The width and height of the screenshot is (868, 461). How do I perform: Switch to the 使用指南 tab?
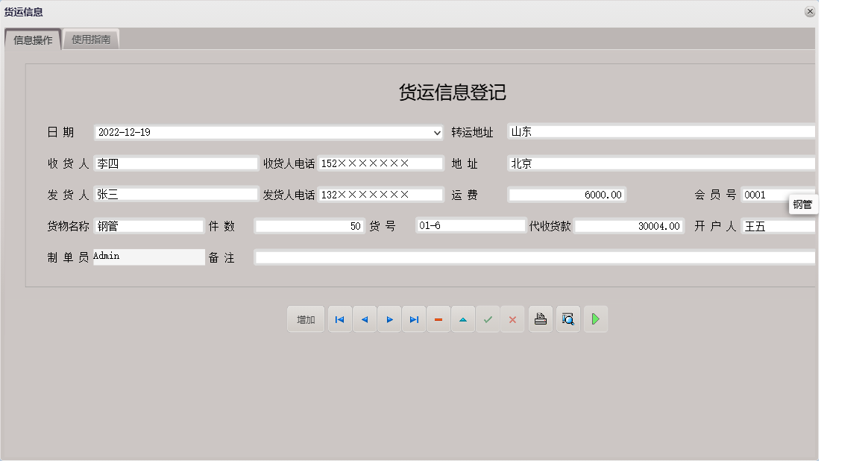pos(91,38)
